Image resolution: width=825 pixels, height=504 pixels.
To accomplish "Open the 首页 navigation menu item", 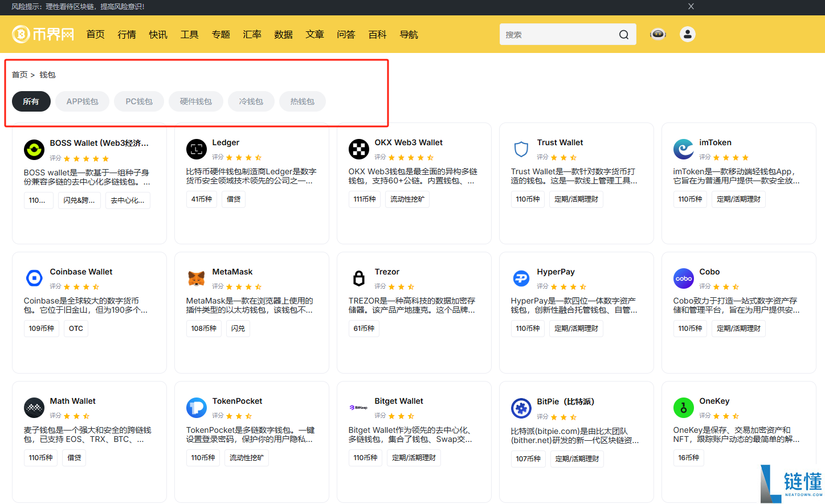I will click(x=96, y=35).
